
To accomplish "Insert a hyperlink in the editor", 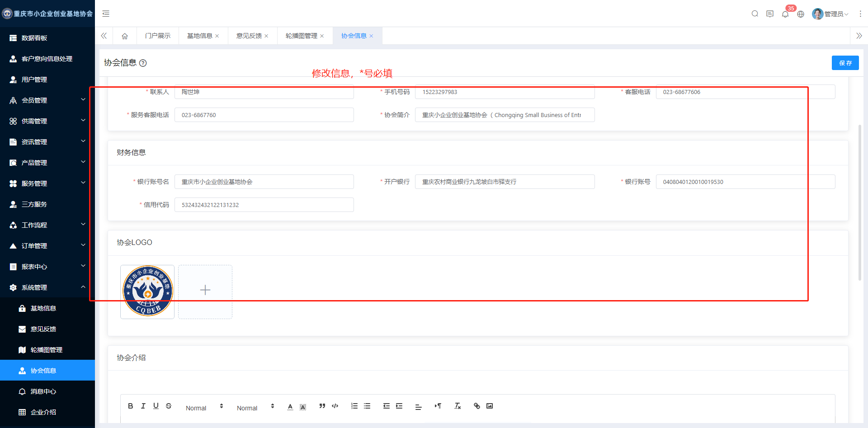I will click(x=477, y=406).
